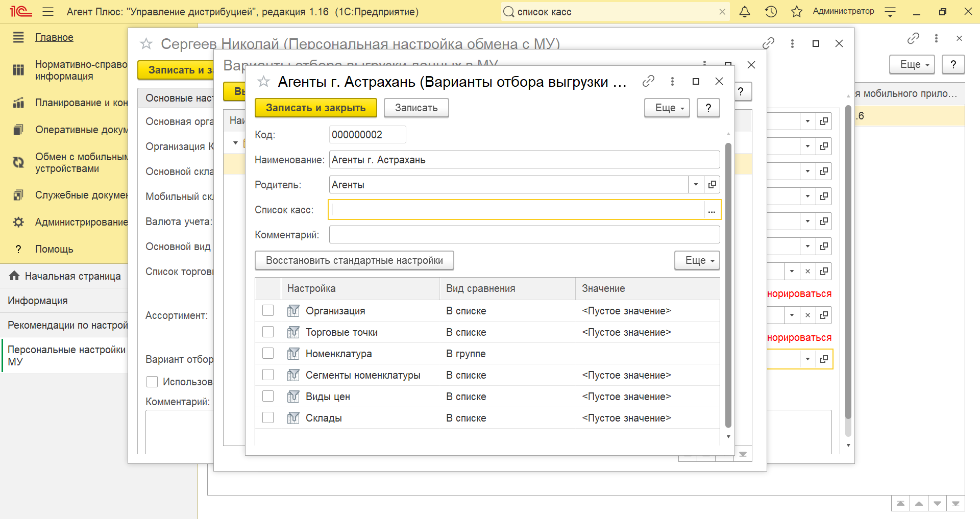Open Главное section in sidebar
Screen dimensions: 980x519
54,37
